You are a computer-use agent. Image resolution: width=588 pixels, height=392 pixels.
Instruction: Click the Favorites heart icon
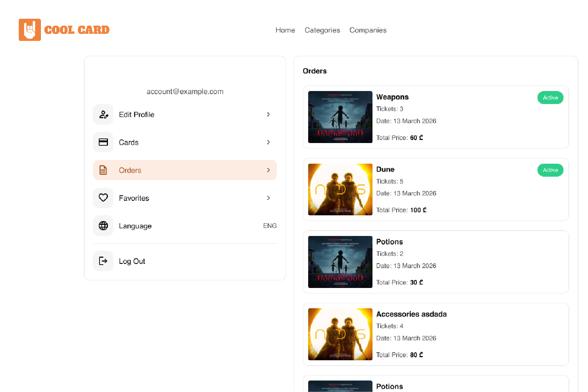(x=103, y=198)
